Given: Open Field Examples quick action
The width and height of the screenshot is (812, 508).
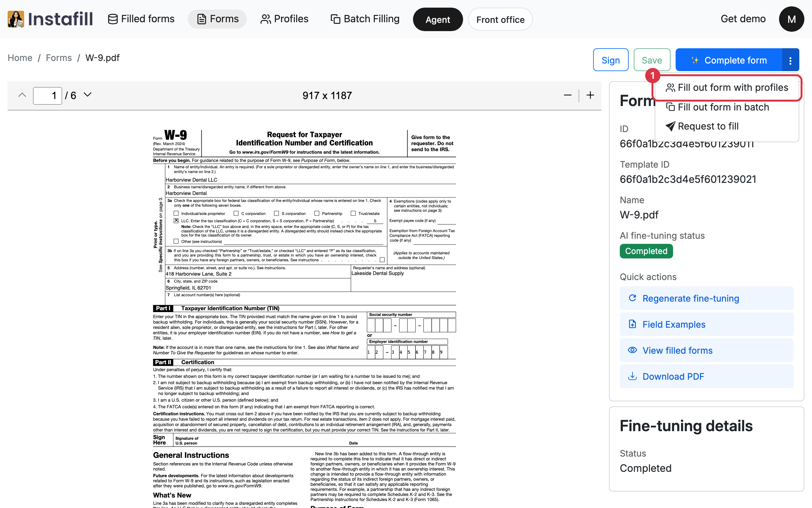Looking at the screenshot, I should [706, 324].
